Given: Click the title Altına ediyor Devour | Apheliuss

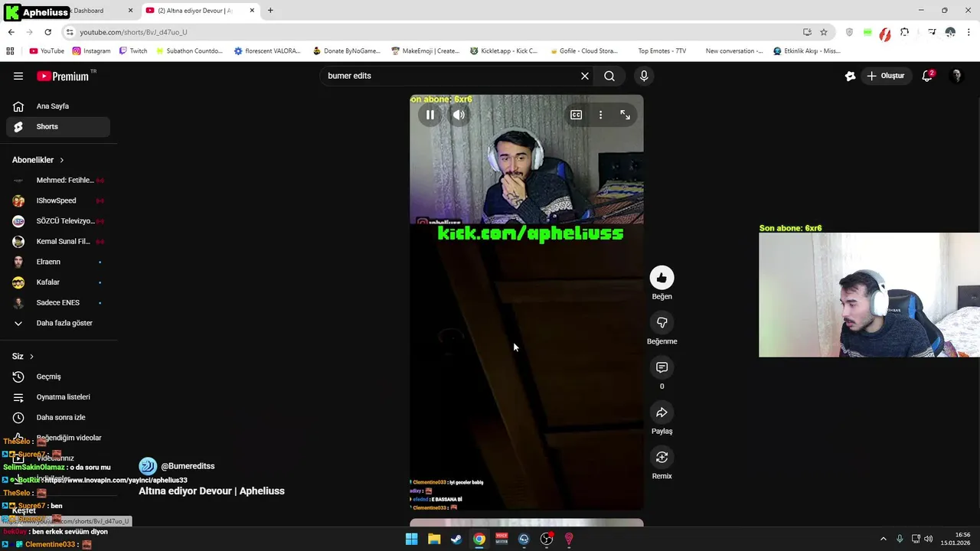Looking at the screenshot, I should (x=211, y=491).
